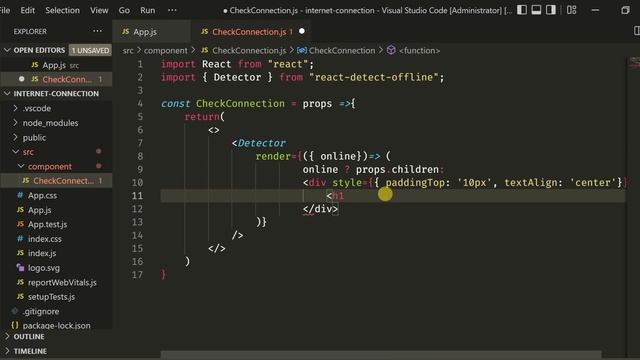Click the index.css hash icon
The image size is (640, 360).
(x=20, y=239)
